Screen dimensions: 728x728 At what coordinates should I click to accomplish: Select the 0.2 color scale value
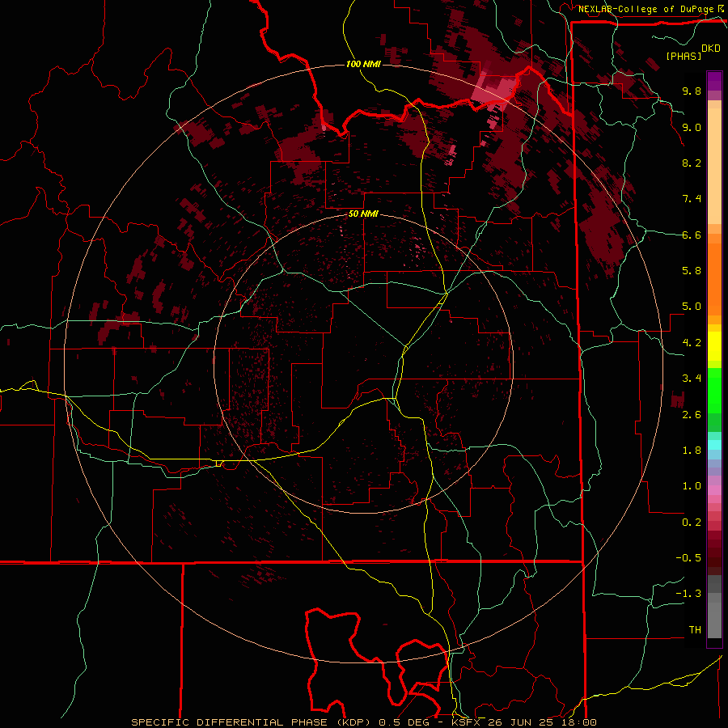(692, 523)
